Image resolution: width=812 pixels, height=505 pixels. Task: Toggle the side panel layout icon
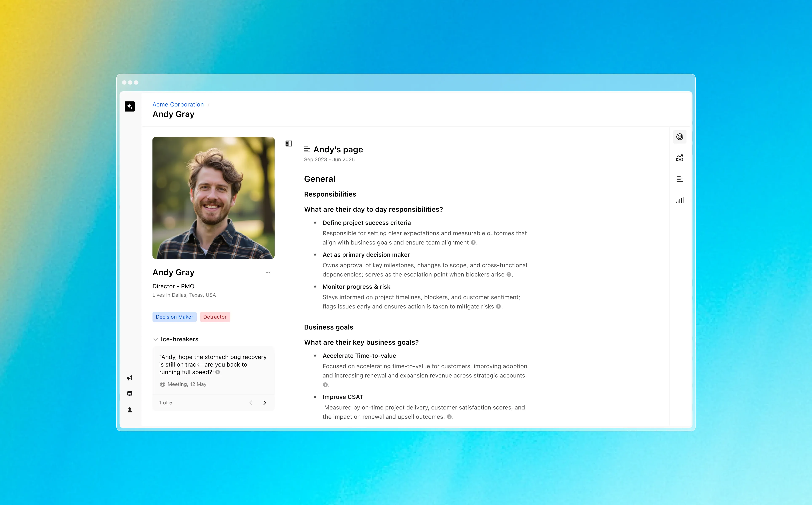[289, 144]
